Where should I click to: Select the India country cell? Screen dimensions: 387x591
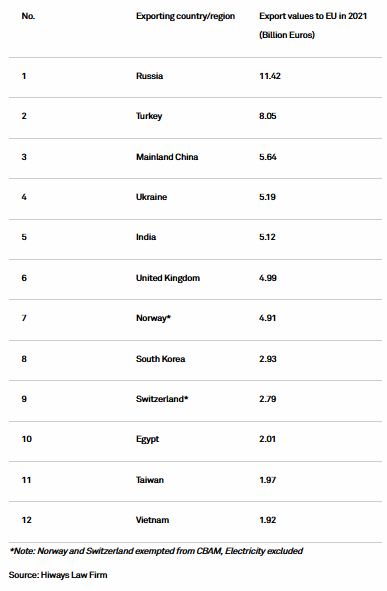click(146, 237)
